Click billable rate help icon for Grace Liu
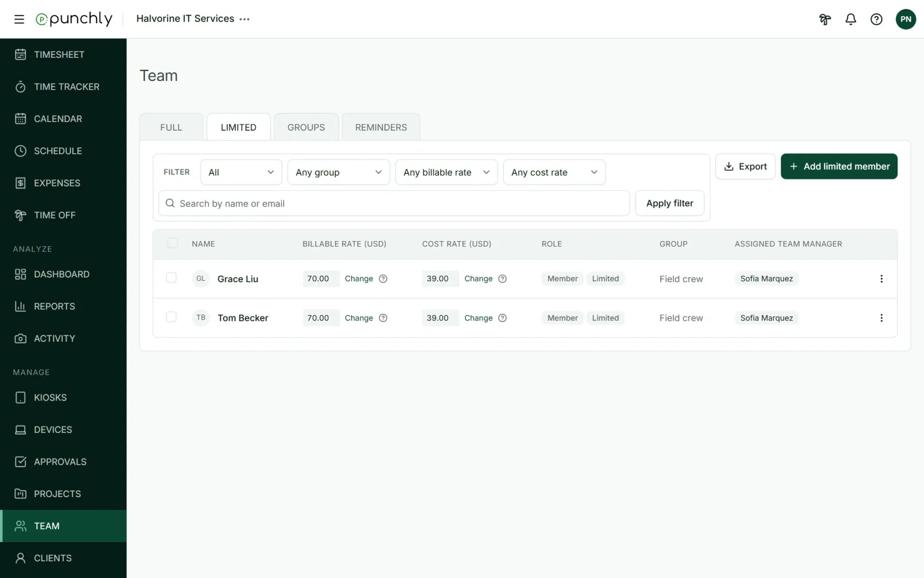 click(383, 279)
